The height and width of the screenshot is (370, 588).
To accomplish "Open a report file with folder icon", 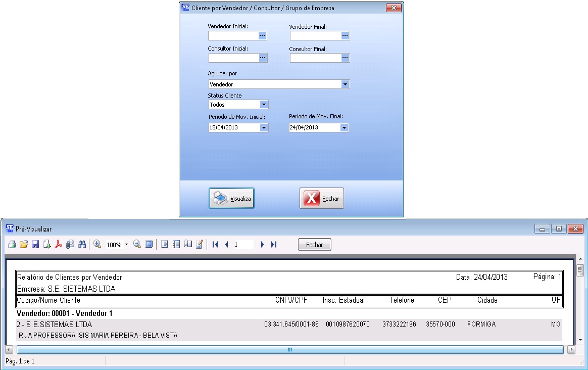I will click(23, 245).
